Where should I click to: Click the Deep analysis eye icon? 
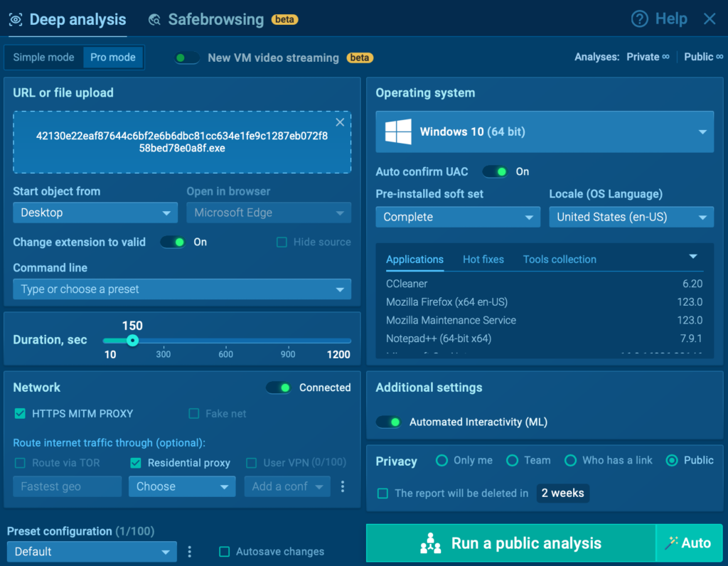tap(16, 20)
